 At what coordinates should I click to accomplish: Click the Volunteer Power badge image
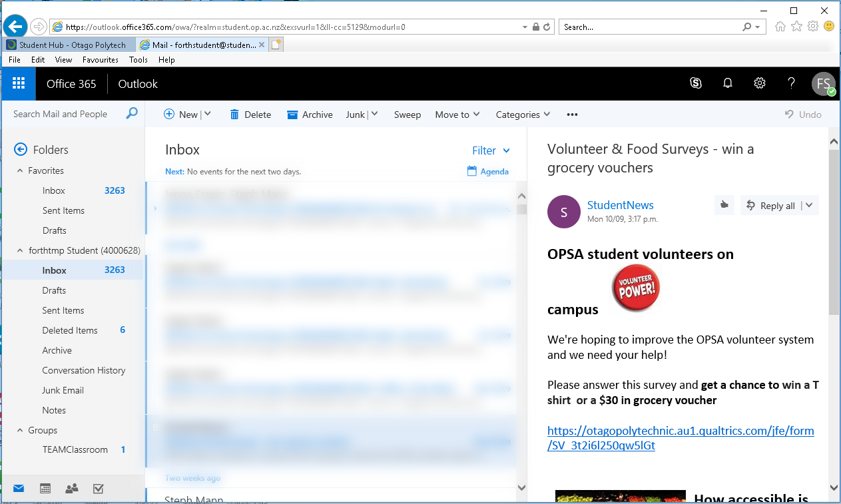point(636,288)
